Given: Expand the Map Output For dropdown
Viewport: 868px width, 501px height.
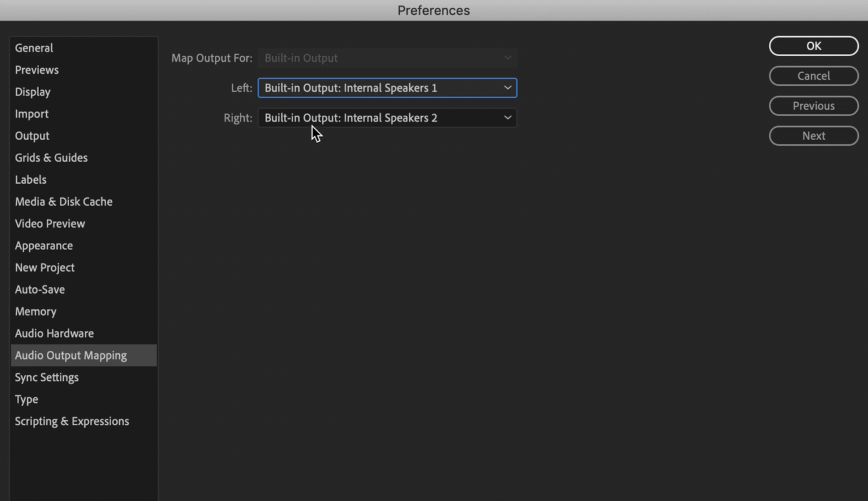Looking at the screenshot, I should click(x=387, y=58).
